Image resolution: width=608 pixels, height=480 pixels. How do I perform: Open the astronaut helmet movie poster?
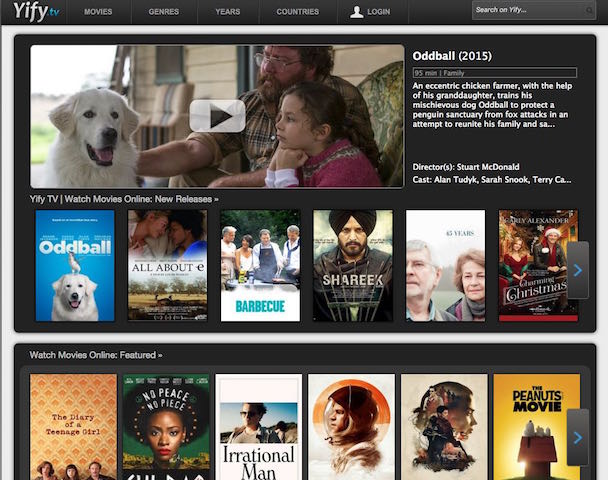click(351, 427)
